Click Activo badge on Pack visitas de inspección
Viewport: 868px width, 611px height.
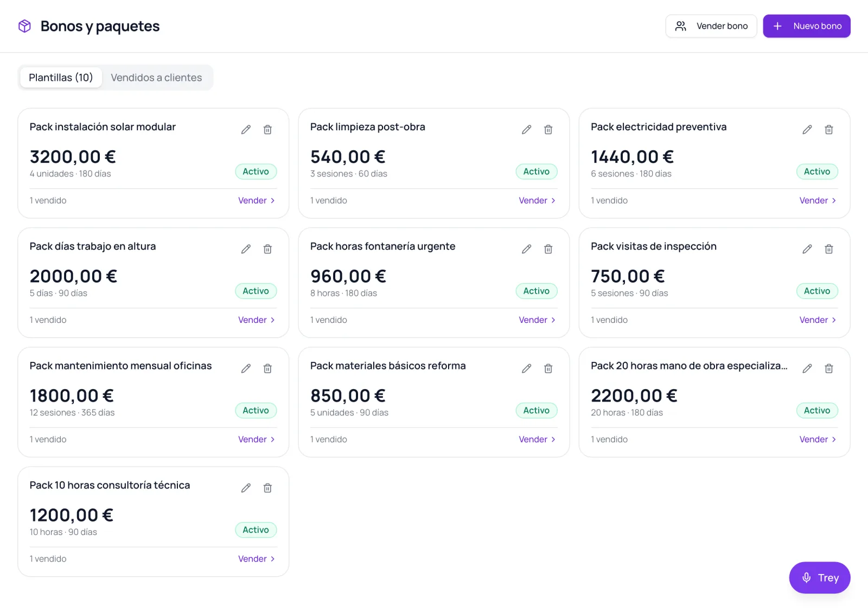click(817, 291)
